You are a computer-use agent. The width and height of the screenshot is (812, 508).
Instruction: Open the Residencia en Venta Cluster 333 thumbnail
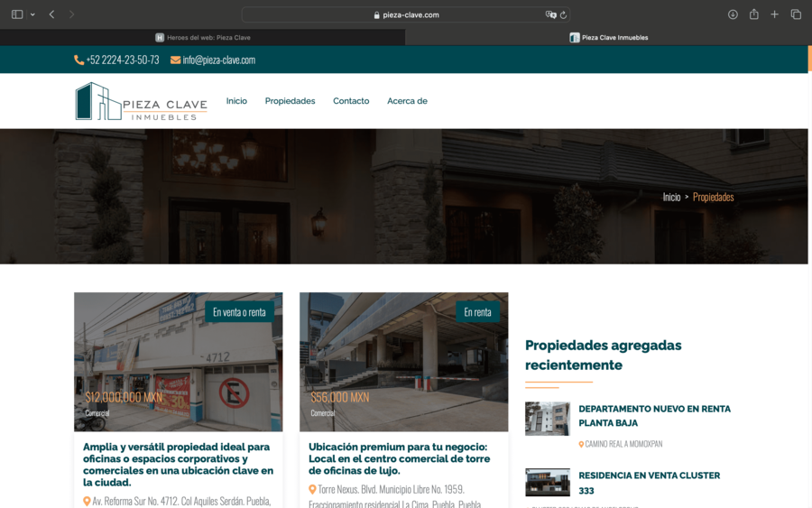[548, 482]
